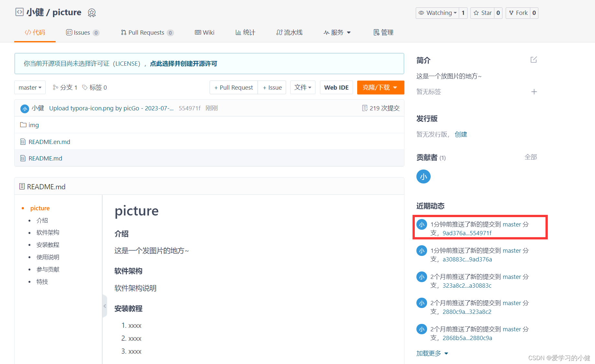595x364 pixels.
Task: Click 点此选择并创建开源许可 link
Action: pyautogui.click(x=183, y=64)
